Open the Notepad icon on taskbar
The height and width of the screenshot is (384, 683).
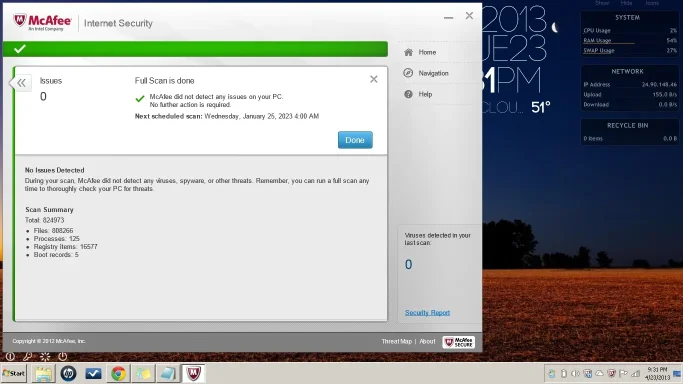pyautogui.click(x=168, y=374)
